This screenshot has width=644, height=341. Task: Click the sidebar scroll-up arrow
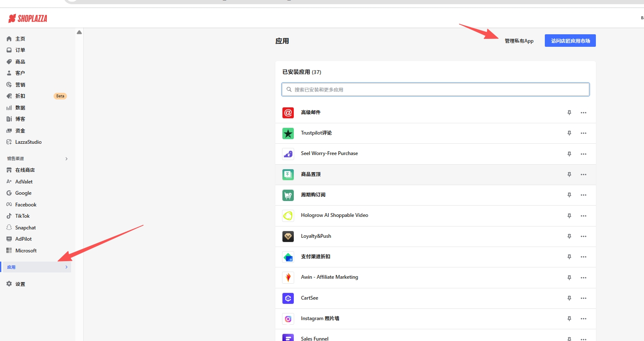79,32
